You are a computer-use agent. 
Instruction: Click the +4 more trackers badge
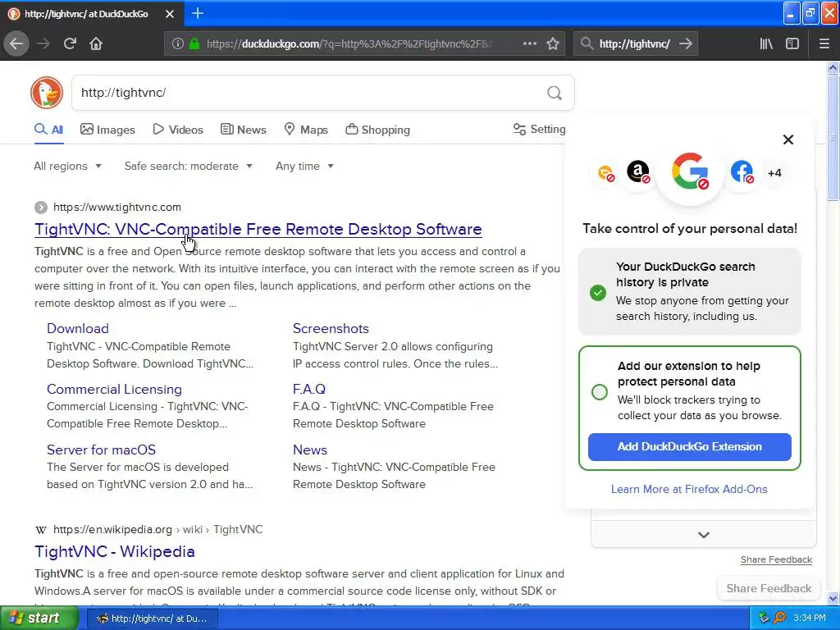(774, 173)
